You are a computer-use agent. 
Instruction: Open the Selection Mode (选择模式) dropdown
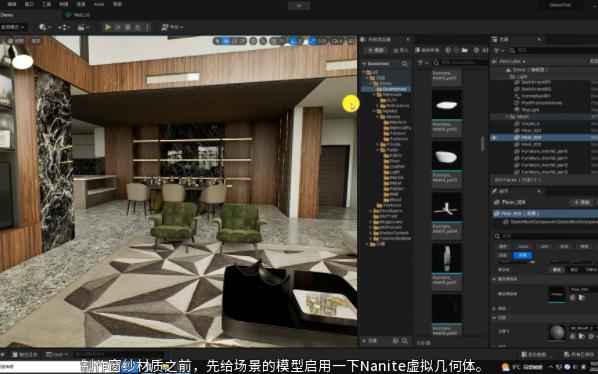(13, 27)
